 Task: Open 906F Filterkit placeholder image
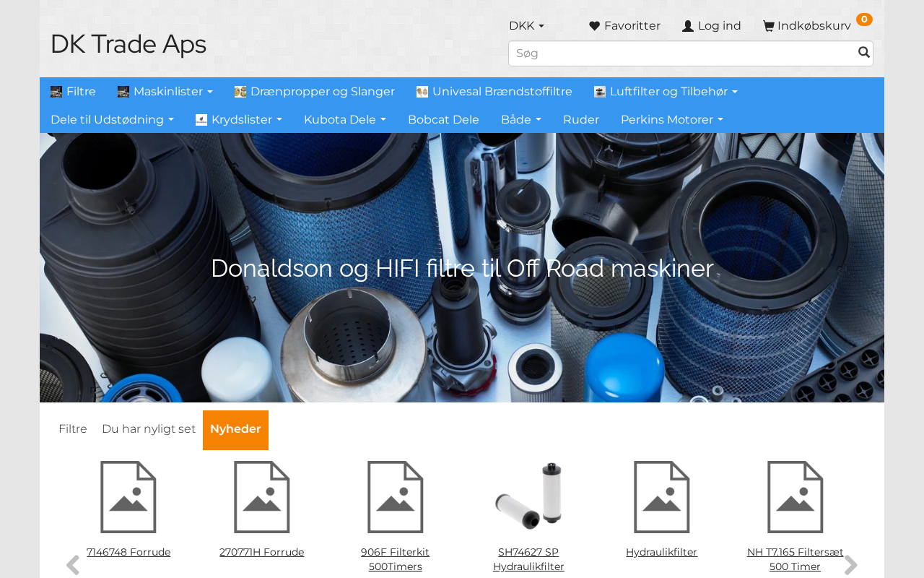click(396, 497)
